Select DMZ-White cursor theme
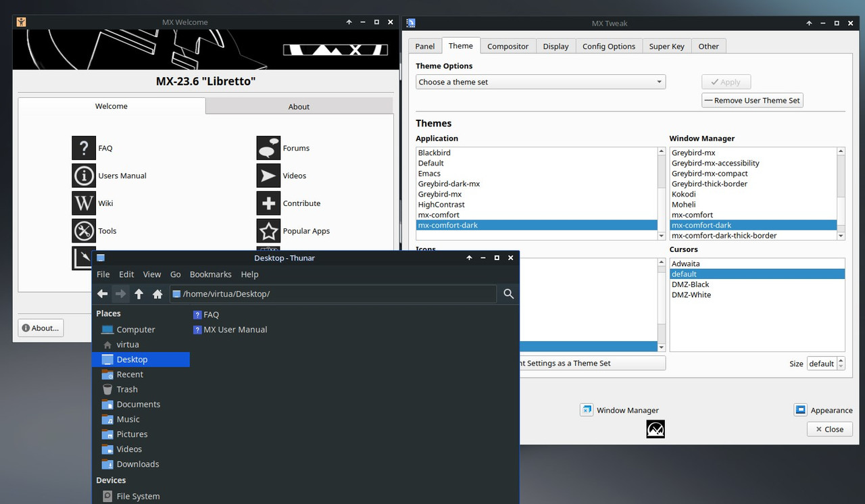Viewport: 865px width, 504px height. (x=757, y=295)
